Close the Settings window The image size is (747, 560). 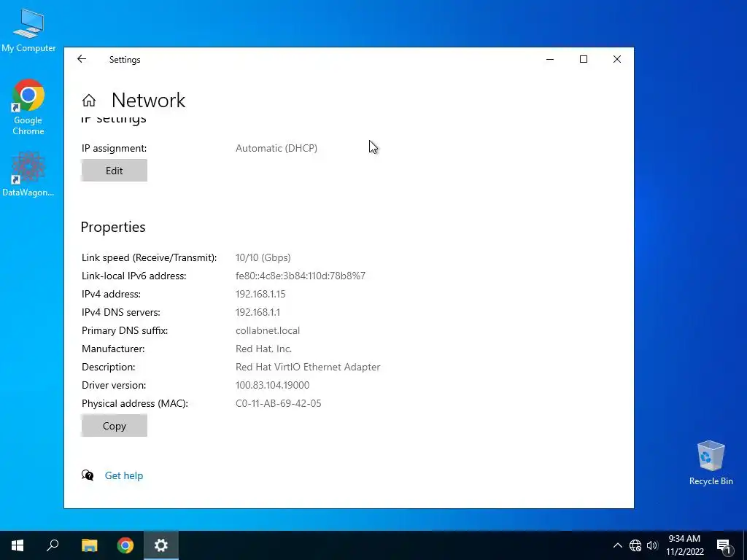coord(617,59)
